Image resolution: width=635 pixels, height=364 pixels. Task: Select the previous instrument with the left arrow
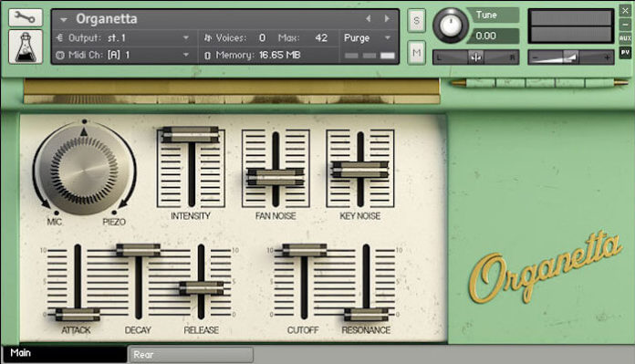tap(368, 18)
